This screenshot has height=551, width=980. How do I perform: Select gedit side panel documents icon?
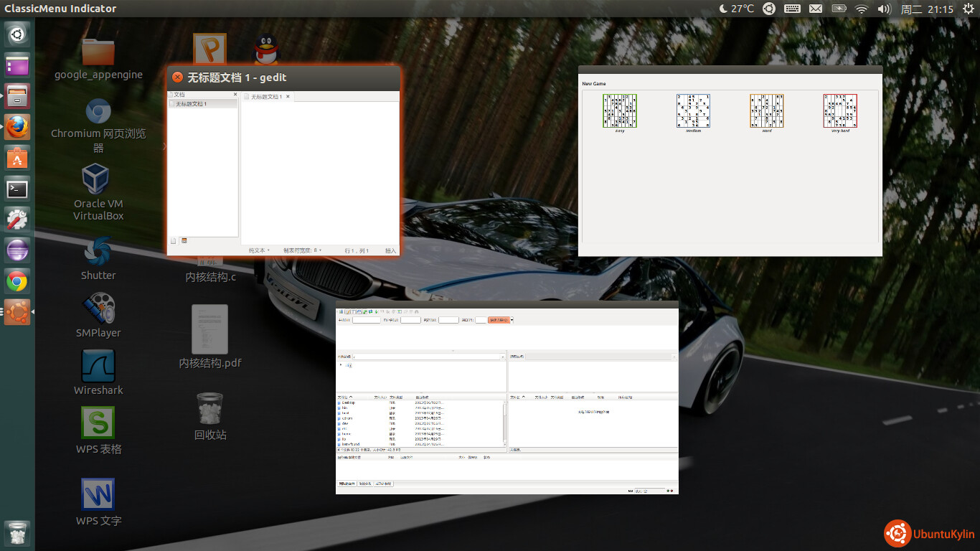(x=173, y=240)
